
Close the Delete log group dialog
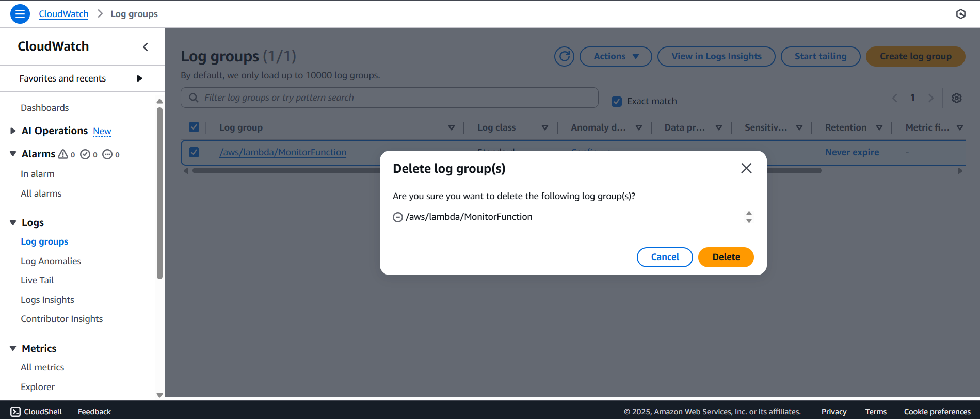tap(746, 168)
